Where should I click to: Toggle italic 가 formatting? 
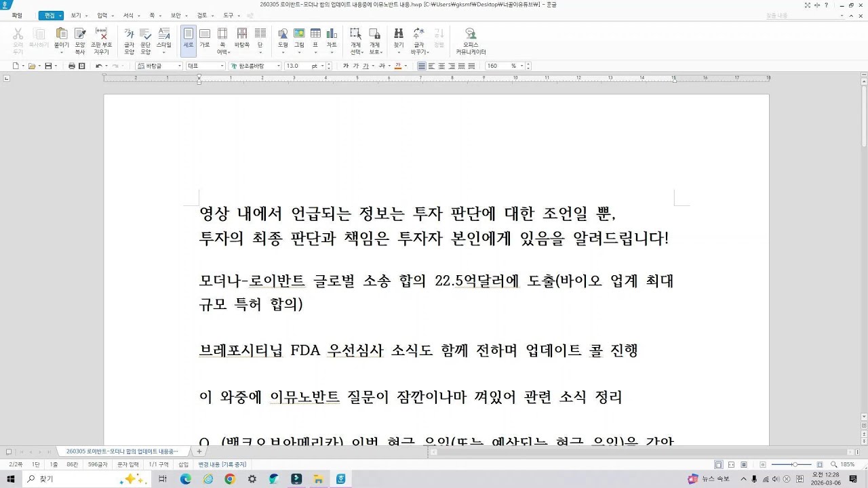tap(355, 66)
